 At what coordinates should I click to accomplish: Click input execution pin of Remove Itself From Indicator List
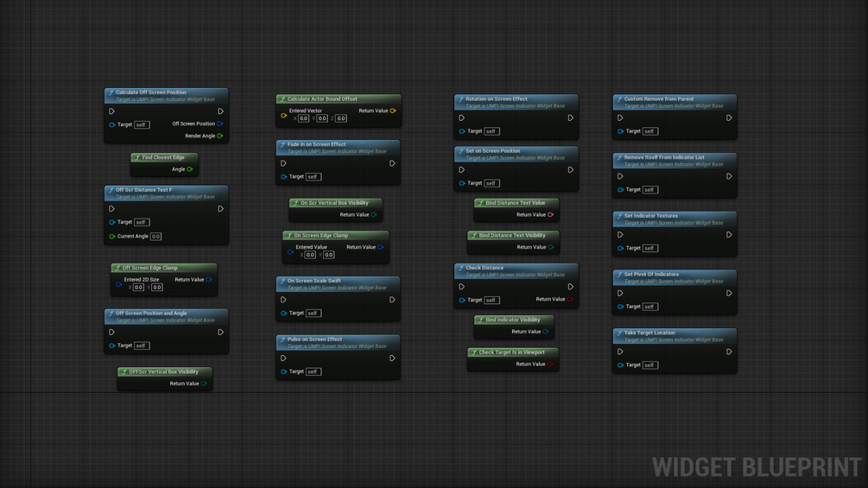pos(620,176)
